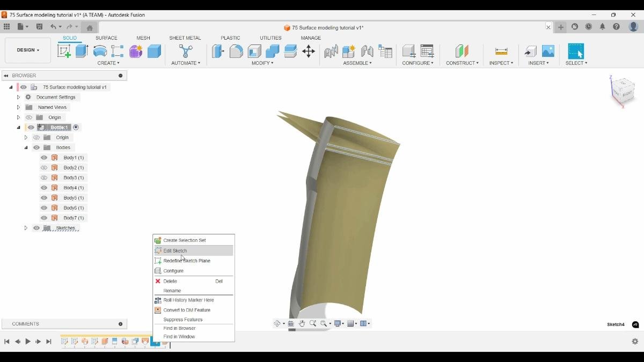
Task: Select the Offset Plane construct tool
Action: [x=462, y=51]
